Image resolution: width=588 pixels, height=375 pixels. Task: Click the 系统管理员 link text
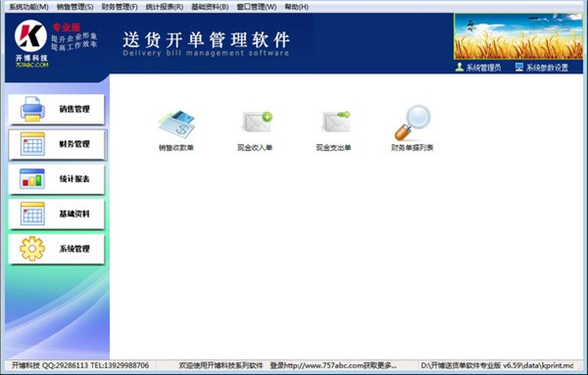(483, 68)
